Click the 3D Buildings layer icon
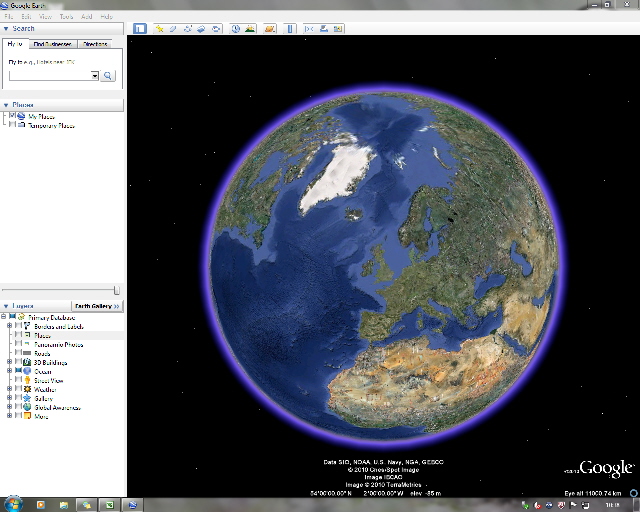Image resolution: width=640 pixels, height=512 pixels. [27, 362]
